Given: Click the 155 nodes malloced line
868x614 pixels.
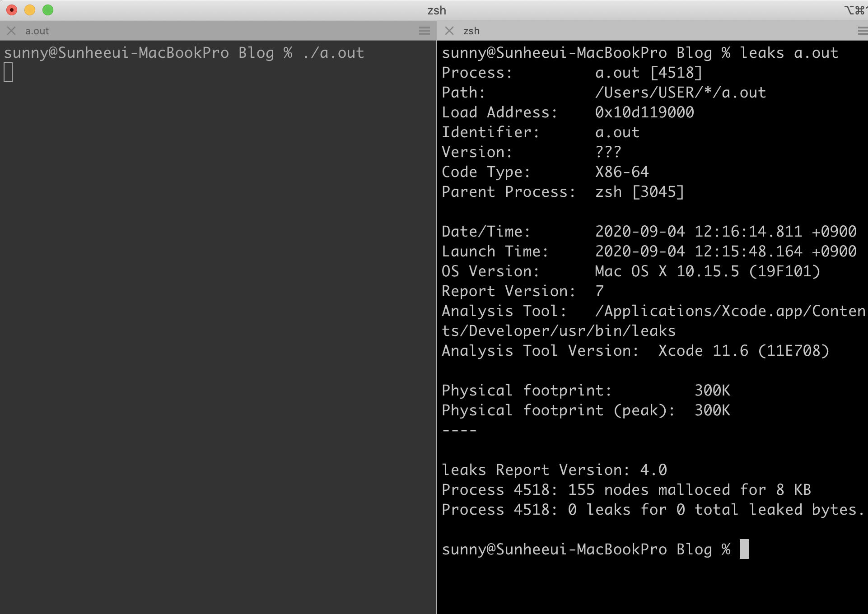Looking at the screenshot, I should (626, 490).
